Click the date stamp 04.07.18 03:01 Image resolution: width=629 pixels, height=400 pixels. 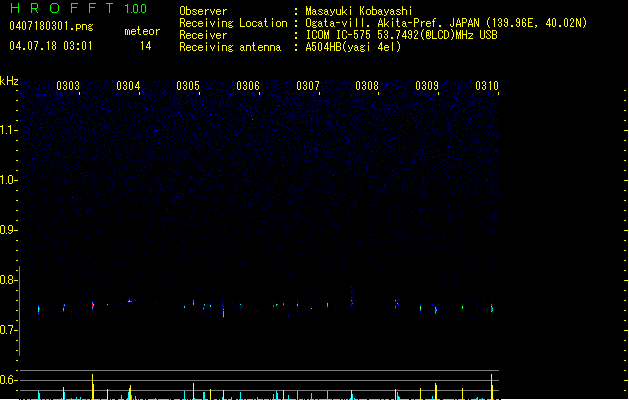coord(51,45)
